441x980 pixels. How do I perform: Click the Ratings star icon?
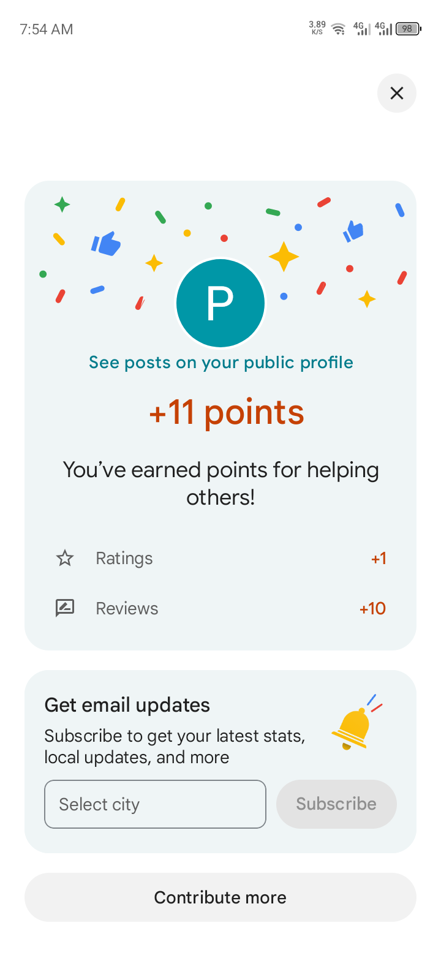click(x=65, y=558)
